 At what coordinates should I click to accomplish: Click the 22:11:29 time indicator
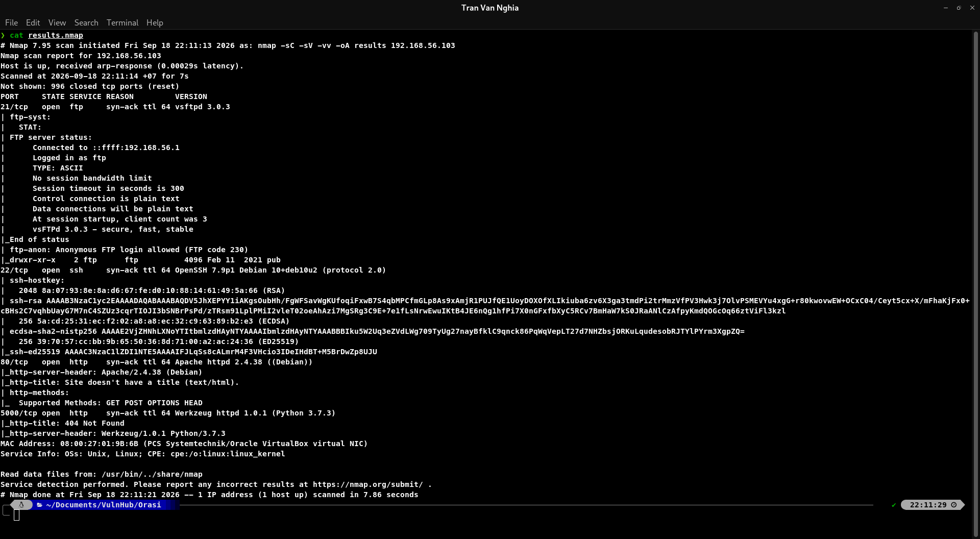[928, 505]
